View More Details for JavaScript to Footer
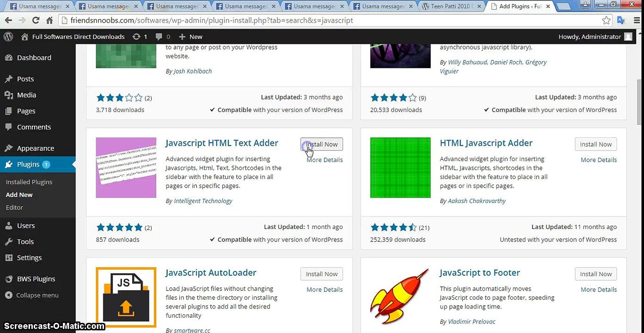 pyautogui.click(x=599, y=290)
